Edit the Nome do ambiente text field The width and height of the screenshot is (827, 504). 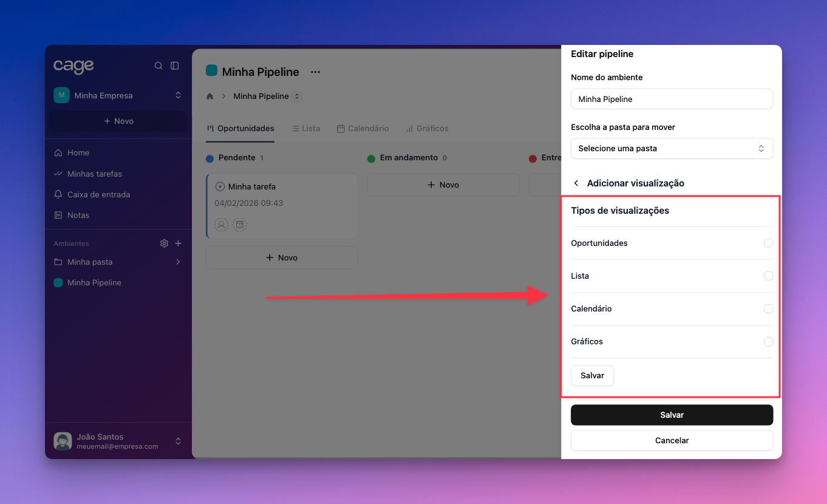(672, 99)
